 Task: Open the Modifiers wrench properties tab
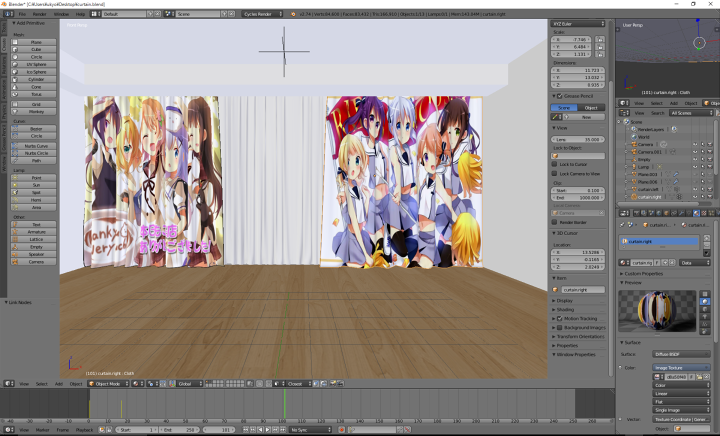[681, 213]
